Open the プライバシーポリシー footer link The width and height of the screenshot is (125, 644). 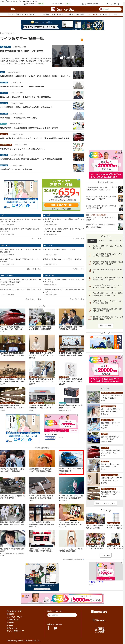(15, 617)
